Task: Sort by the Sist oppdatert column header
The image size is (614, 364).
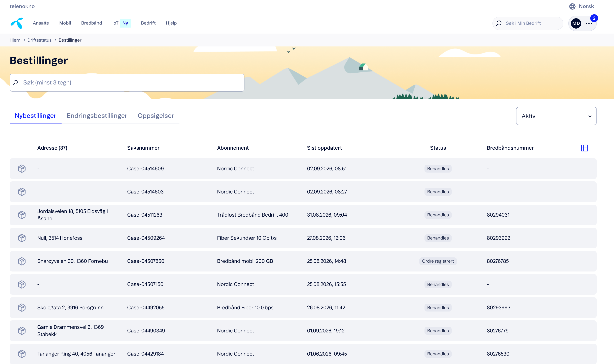Action: [x=324, y=148]
